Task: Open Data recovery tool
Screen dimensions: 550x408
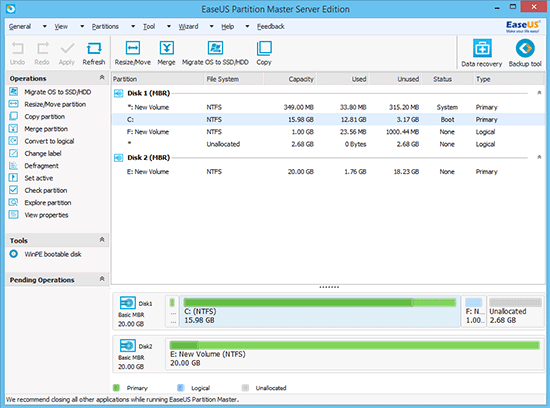Action: tap(482, 53)
